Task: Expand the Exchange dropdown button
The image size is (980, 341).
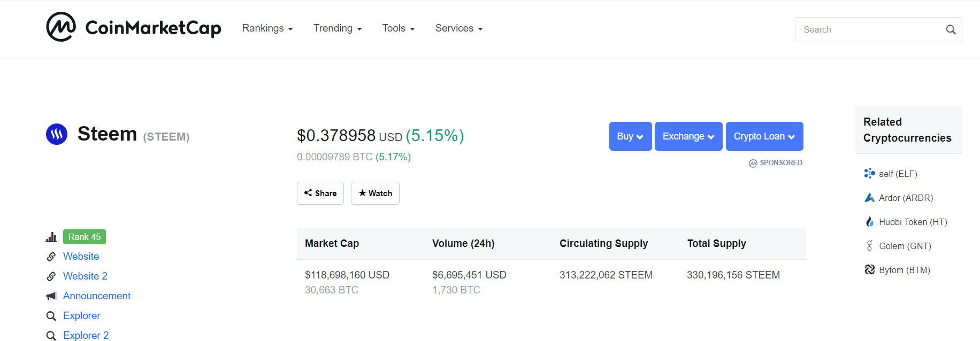Action: click(688, 136)
